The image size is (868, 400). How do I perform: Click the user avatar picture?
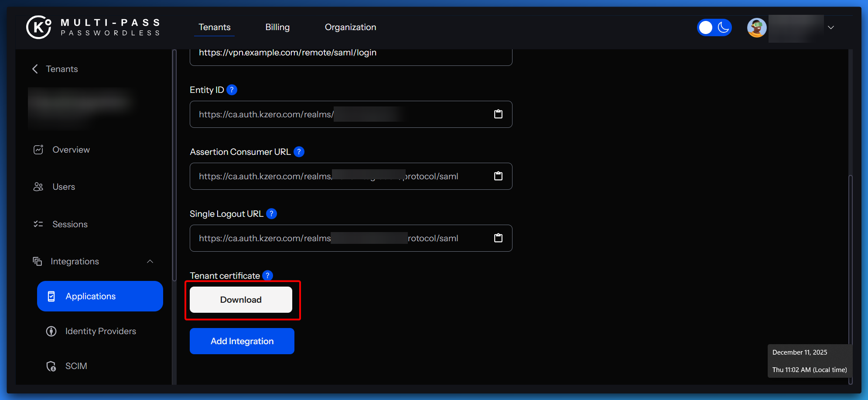(x=757, y=27)
